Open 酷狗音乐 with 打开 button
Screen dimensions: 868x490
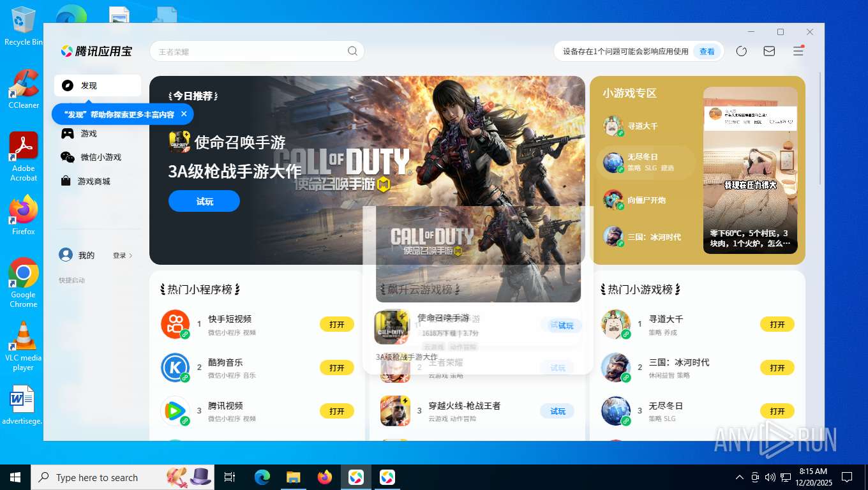337,367
